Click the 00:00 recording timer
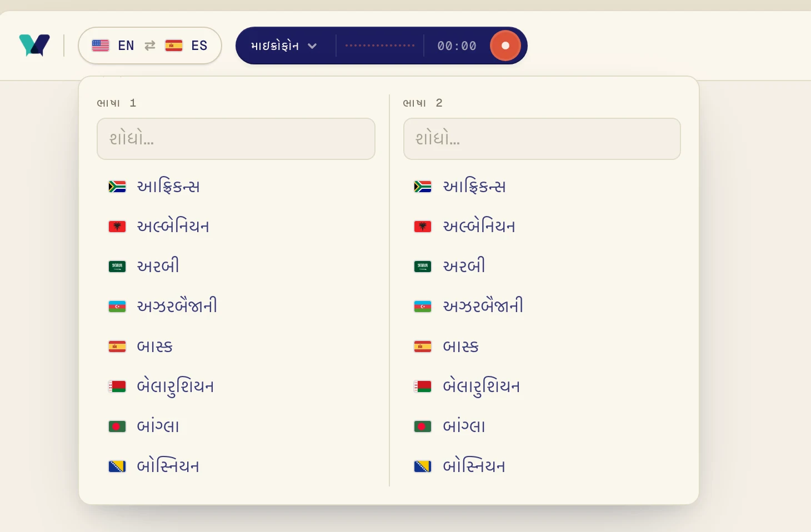Image resolution: width=811 pixels, height=532 pixels. click(x=457, y=46)
